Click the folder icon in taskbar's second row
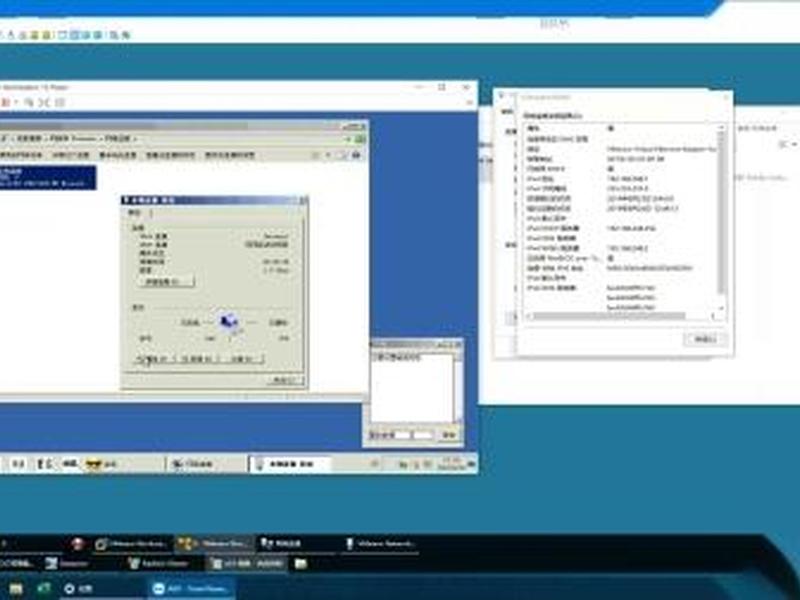The width and height of the screenshot is (800, 600). click(x=301, y=563)
